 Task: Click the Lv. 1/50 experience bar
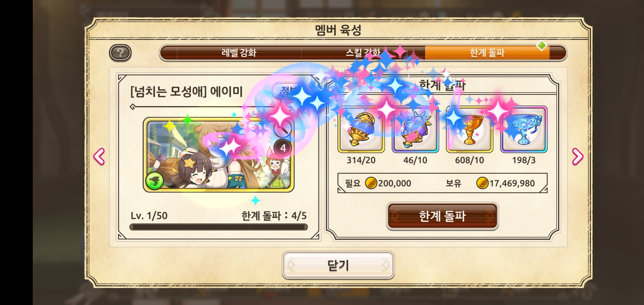[x=218, y=227]
